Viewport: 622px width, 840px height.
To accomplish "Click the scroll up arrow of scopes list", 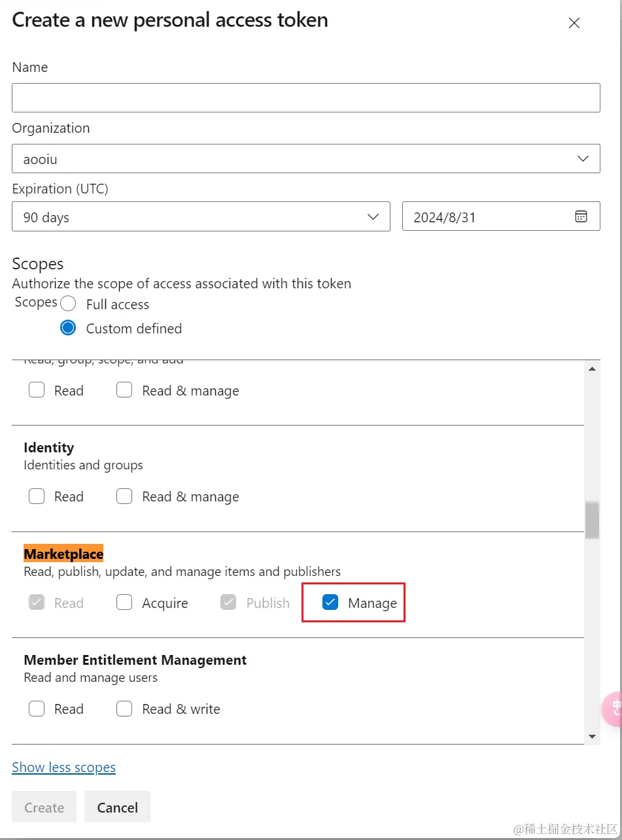I will pyautogui.click(x=592, y=369).
